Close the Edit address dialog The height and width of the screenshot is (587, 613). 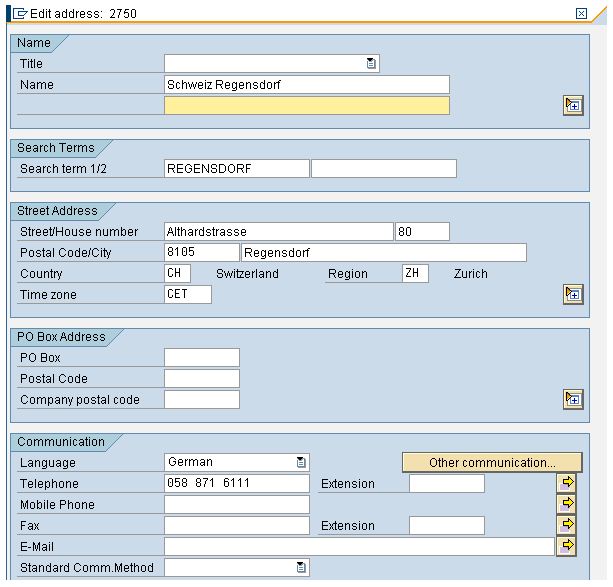tap(581, 13)
